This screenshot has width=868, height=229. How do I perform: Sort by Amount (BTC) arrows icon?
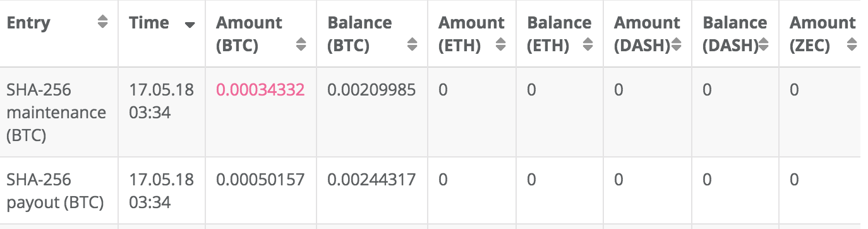pyautogui.click(x=301, y=45)
